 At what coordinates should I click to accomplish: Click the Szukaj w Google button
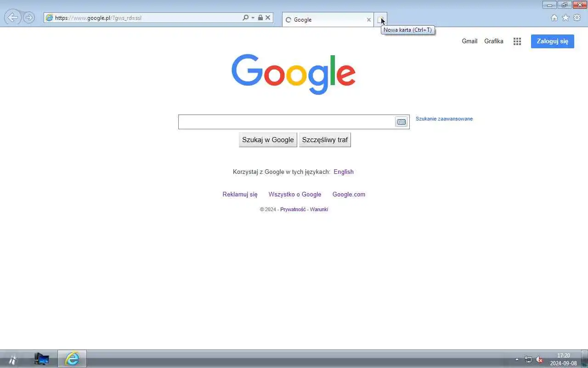point(268,140)
